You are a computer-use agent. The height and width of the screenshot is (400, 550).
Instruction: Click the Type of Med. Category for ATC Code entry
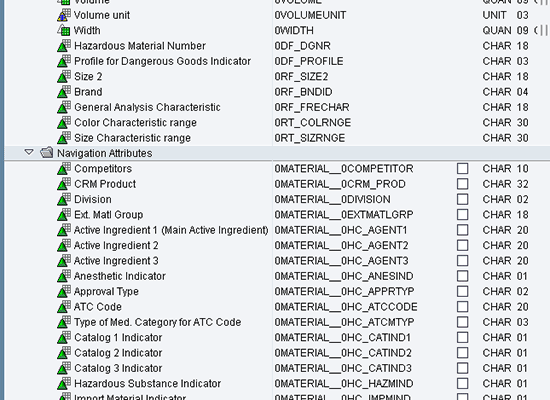[x=157, y=322]
